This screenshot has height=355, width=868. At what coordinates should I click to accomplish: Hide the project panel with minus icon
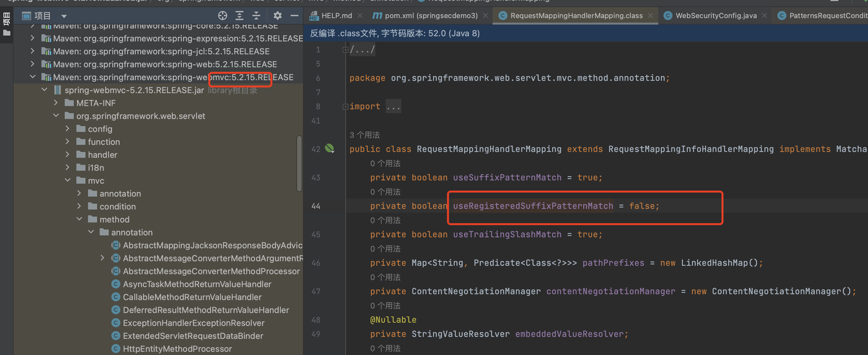pos(294,16)
